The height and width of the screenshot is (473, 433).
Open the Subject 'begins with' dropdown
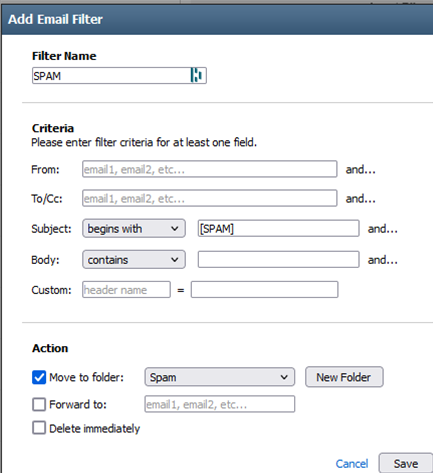point(134,229)
